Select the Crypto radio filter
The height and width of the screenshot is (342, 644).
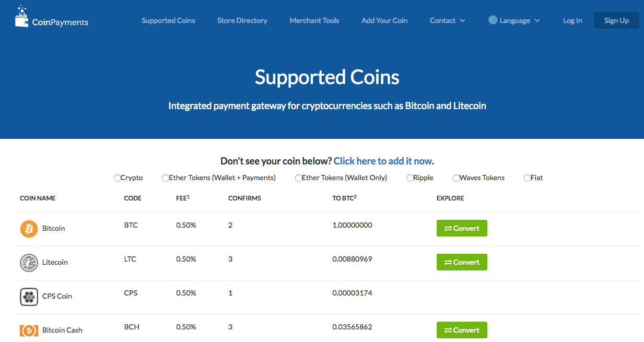pyautogui.click(x=117, y=178)
